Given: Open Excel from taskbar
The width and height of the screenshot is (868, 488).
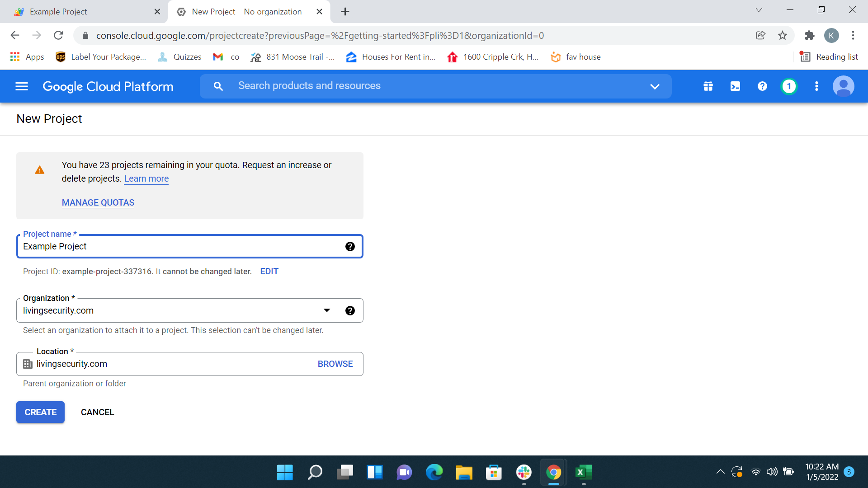Looking at the screenshot, I should 584,472.
